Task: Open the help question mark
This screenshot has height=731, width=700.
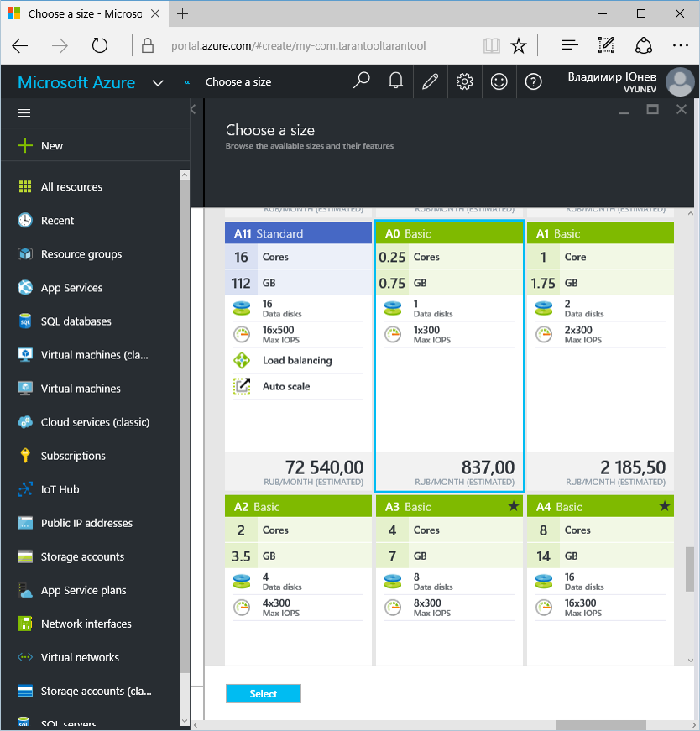Action: pos(533,81)
